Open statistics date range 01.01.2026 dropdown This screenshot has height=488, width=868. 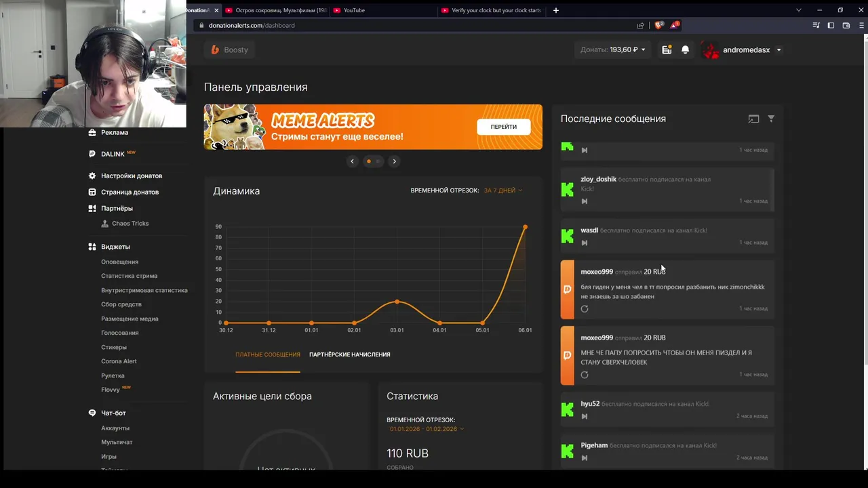(427, 429)
